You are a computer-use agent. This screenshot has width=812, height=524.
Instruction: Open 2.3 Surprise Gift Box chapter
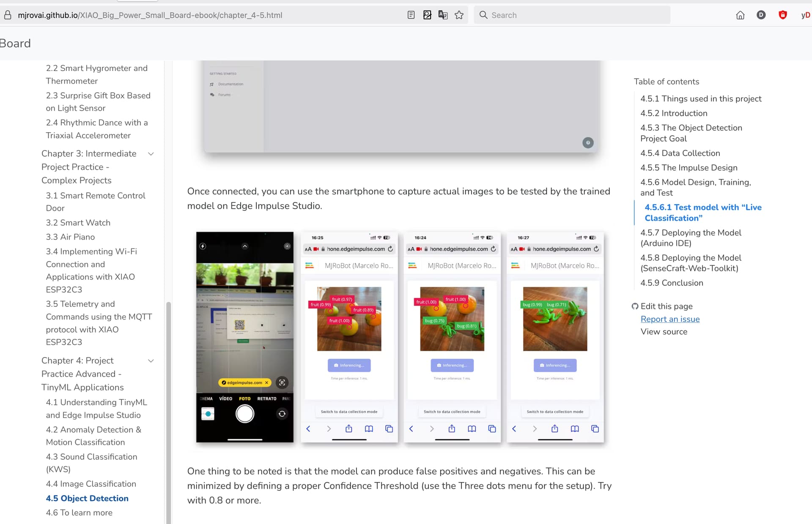pos(98,102)
